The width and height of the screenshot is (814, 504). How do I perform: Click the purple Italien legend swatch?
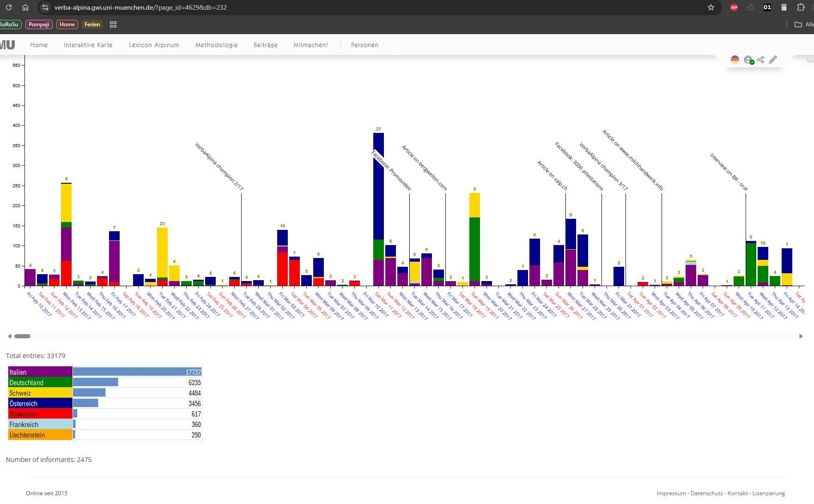click(x=40, y=372)
